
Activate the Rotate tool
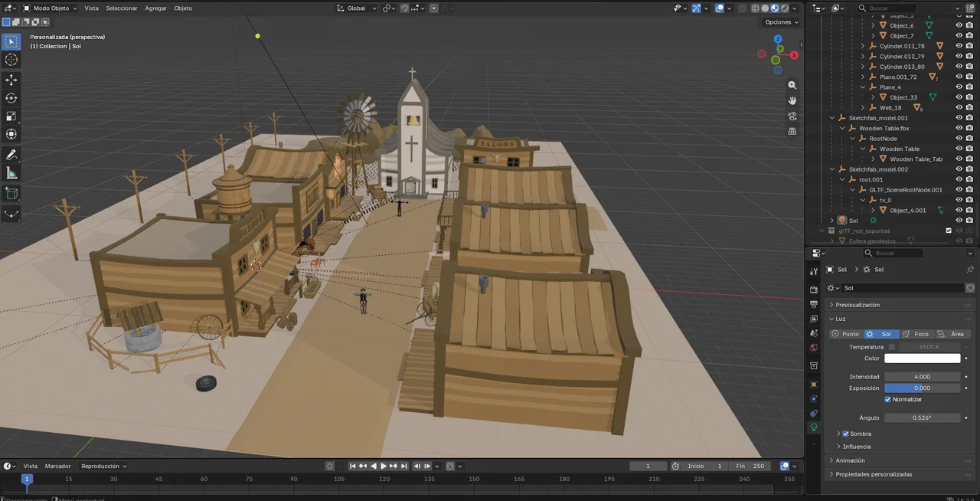coord(11,98)
